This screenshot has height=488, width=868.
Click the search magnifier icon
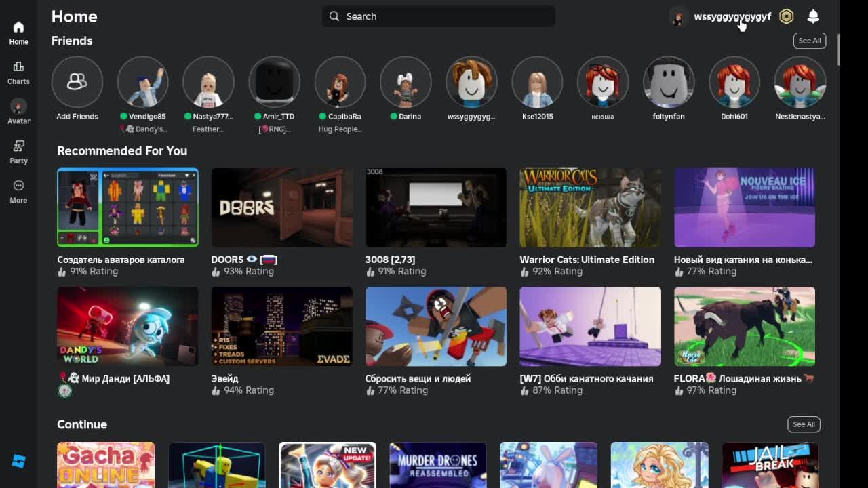(x=334, y=16)
